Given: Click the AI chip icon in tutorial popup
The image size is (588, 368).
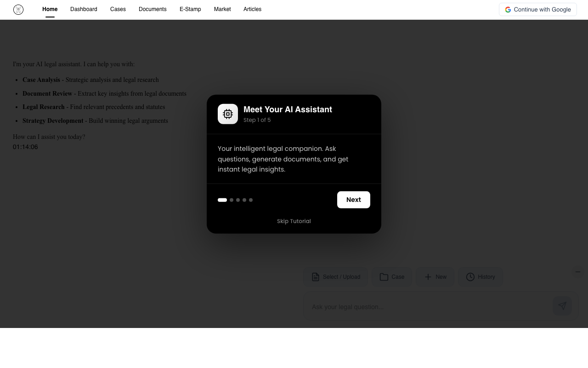Looking at the screenshot, I should (228, 114).
